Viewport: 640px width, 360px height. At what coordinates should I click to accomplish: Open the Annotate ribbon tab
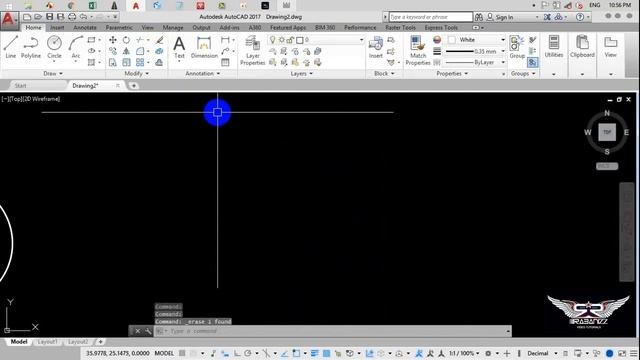pos(85,28)
